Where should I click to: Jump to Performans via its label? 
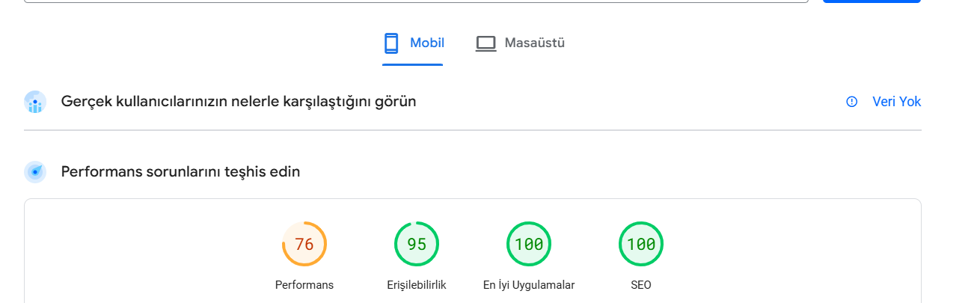304,285
